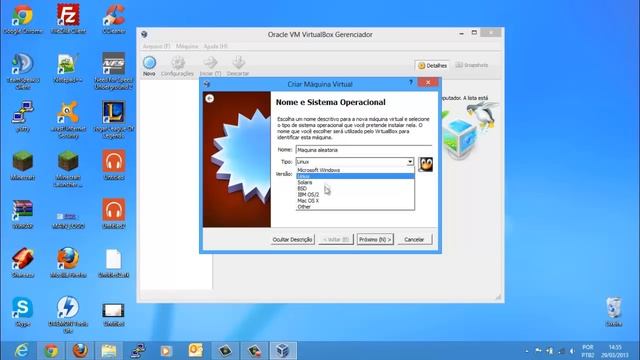Click the Descartar toolbar icon

pos(238,63)
